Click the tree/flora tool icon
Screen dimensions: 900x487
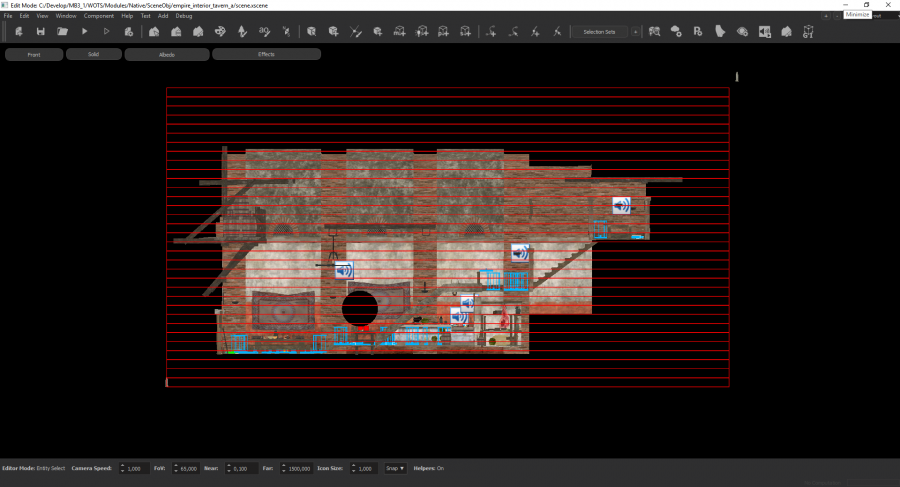pos(242,32)
